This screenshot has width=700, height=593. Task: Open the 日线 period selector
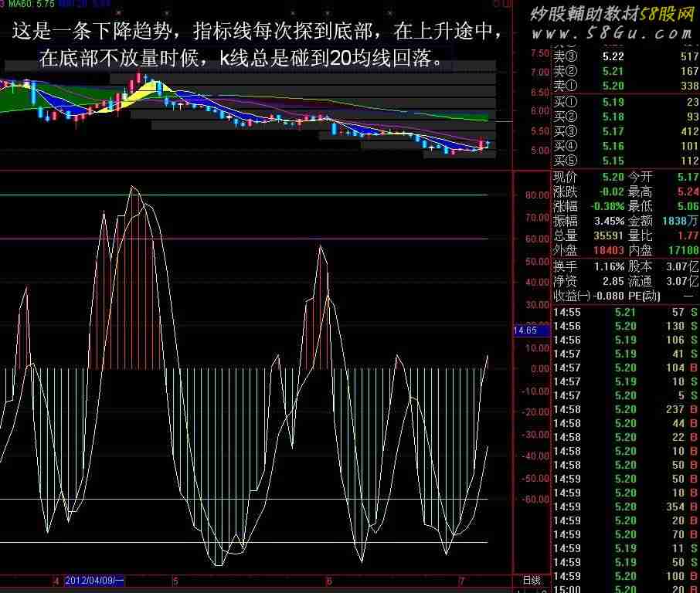(x=532, y=581)
